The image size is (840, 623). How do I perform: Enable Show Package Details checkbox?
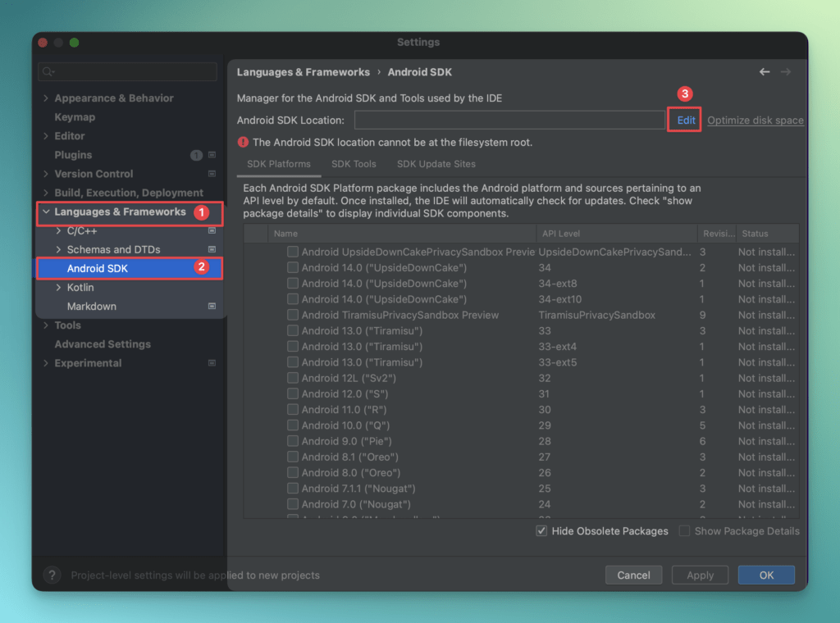[x=684, y=531]
